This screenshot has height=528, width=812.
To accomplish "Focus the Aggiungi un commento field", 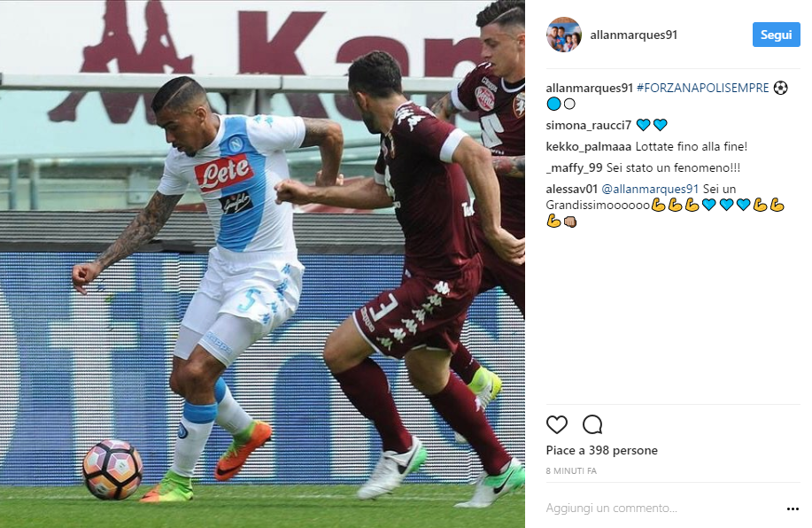I will pyautogui.click(x=663, y=509).
